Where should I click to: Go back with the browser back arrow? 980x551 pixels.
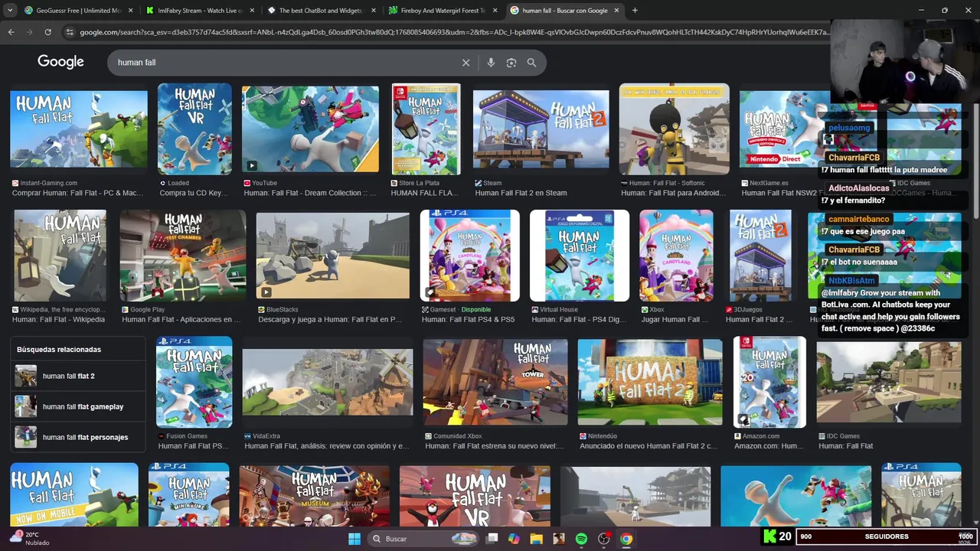tap(11, 32)
